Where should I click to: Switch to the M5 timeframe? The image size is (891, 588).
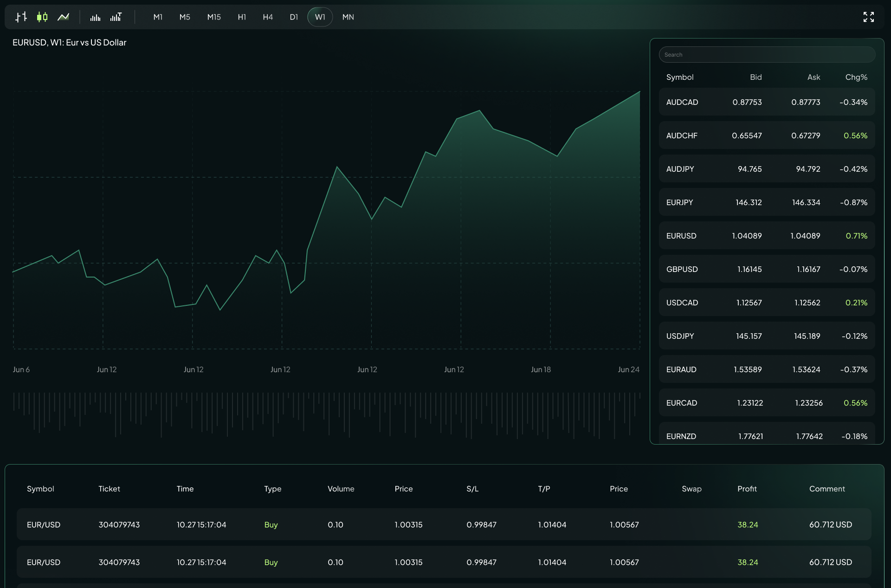coord(185,17)
